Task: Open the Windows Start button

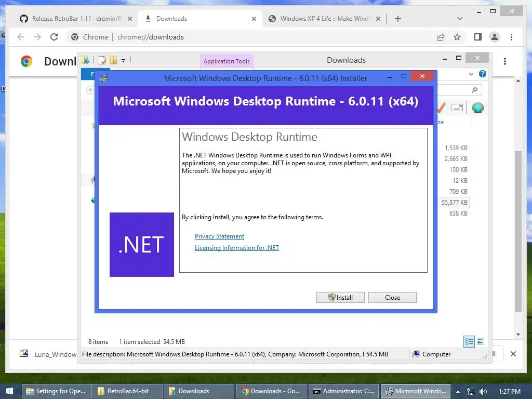Action: click(9, 391)
